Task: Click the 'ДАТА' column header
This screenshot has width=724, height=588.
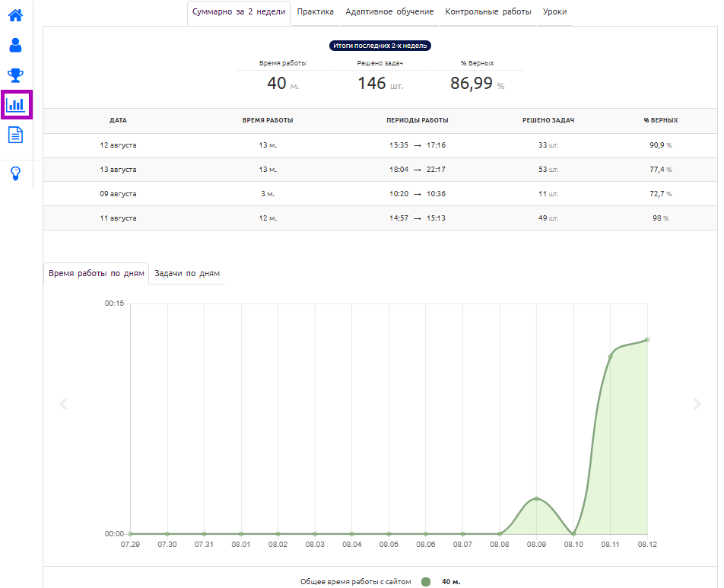Action: coord(118,120)
